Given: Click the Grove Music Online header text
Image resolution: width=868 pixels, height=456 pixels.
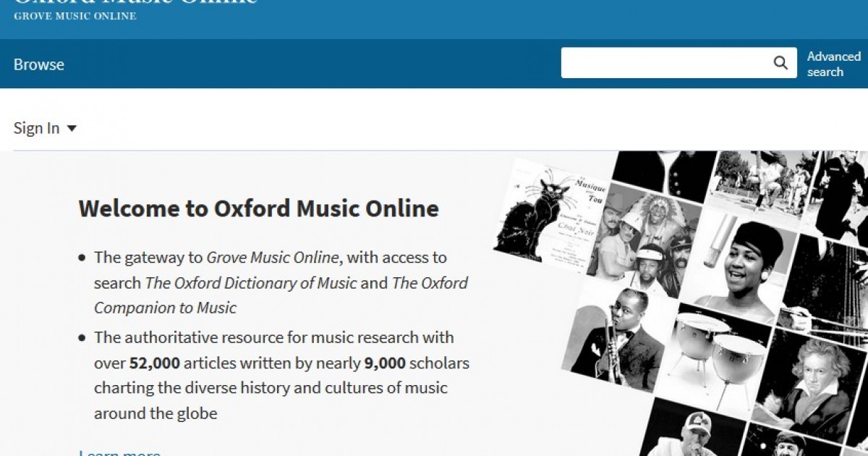Looking at the screenshot, I should point(75,16).
